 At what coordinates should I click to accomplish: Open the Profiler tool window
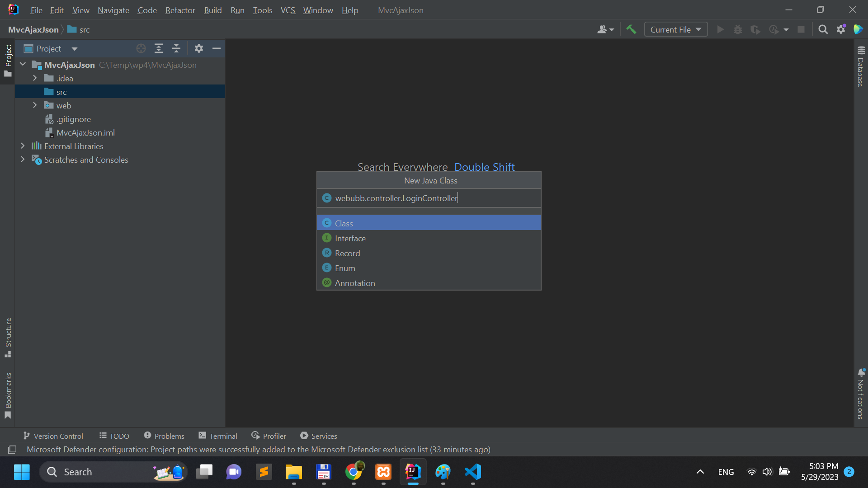(x=269, y=436)
